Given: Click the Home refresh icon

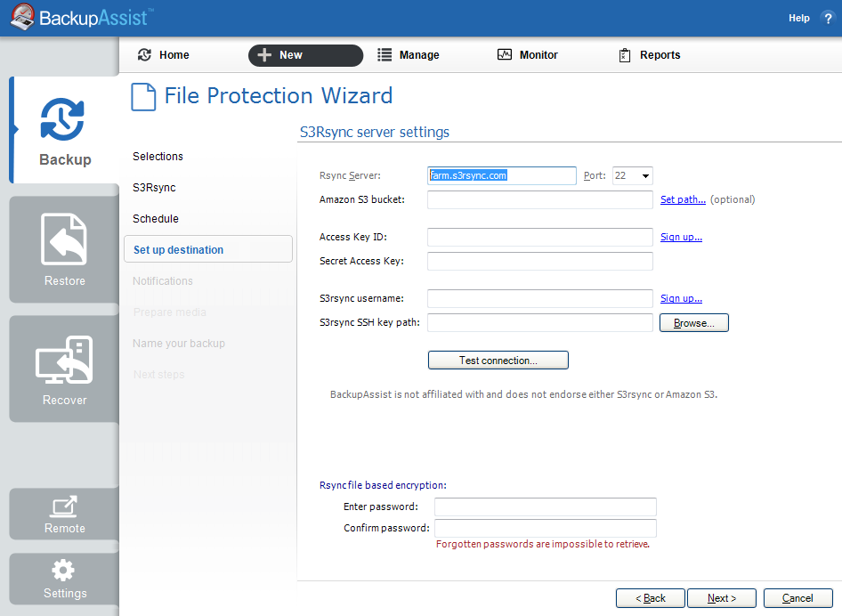Looking at the screenshot, I should [144, 55].
